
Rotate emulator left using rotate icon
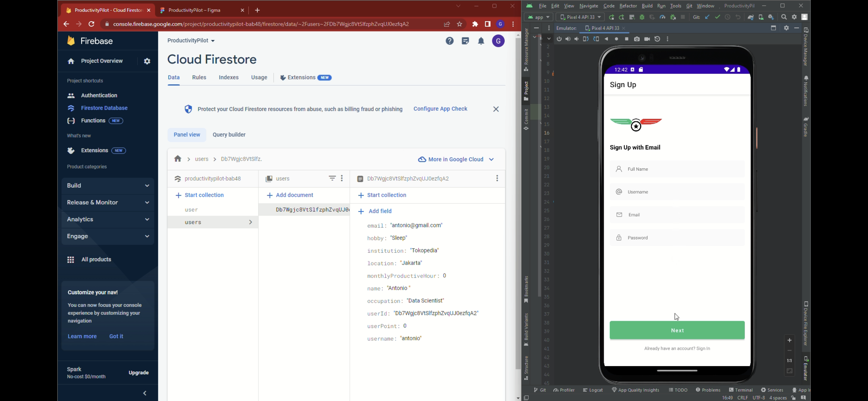click(586, 39)
